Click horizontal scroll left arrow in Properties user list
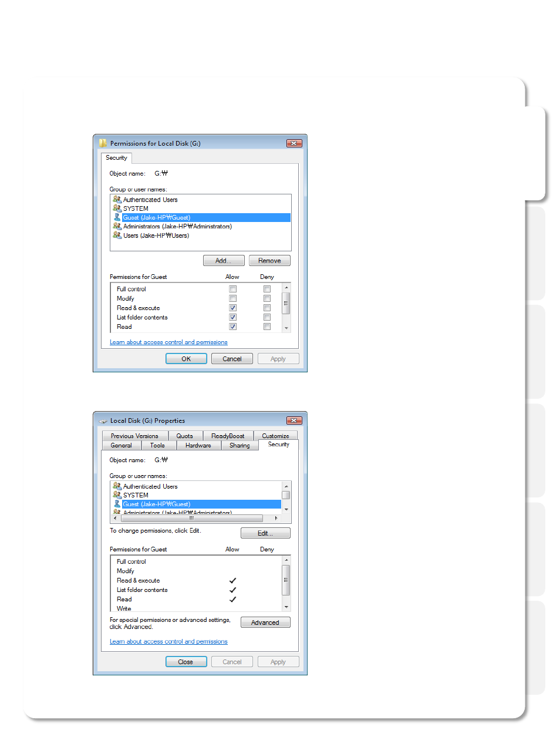The image size is (560, 747). point(114,519)
